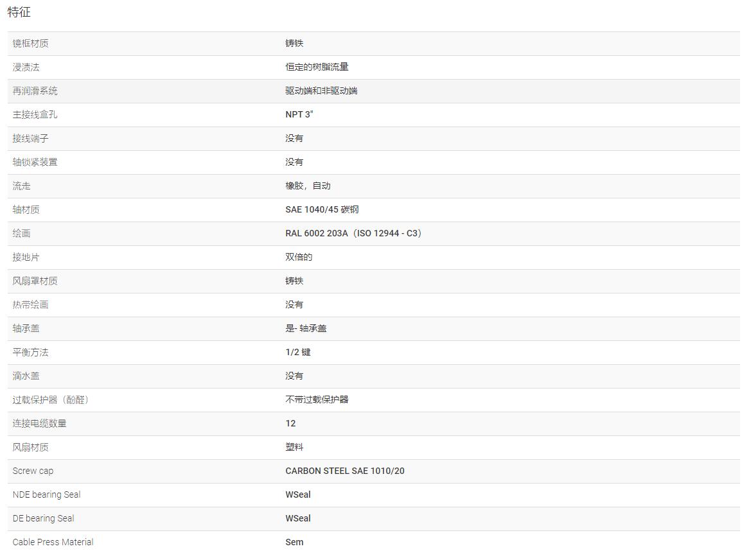751x560 pixels.
Task: Click the 轴锁紧装置 row label
Action: point(35,162)
